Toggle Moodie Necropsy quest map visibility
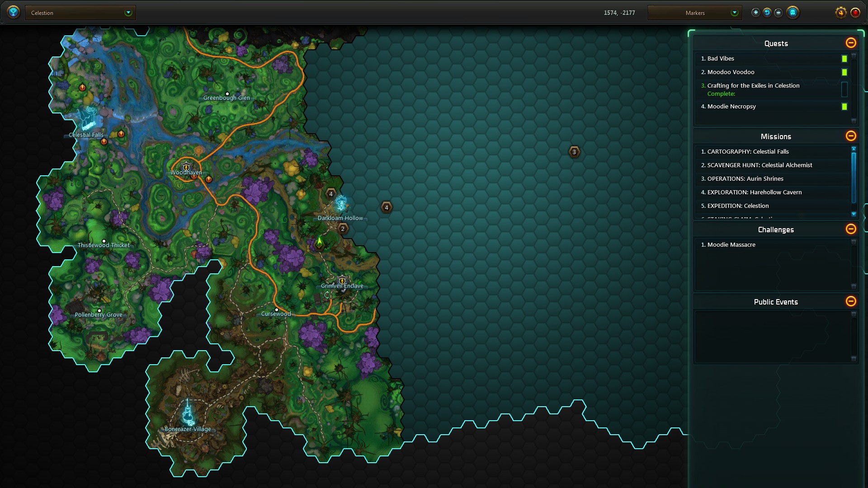Screen dimensions: 868x488 click(844, 107)
